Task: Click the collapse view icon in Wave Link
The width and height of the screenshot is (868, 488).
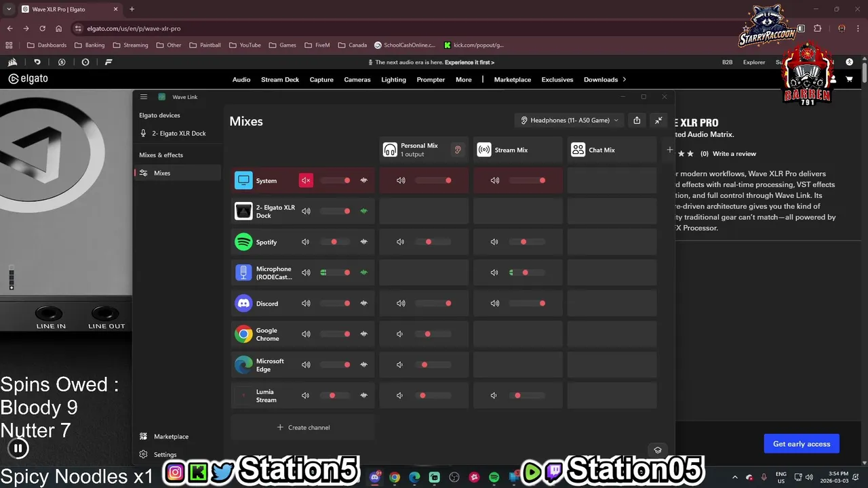Action: [x=658, y=120]
